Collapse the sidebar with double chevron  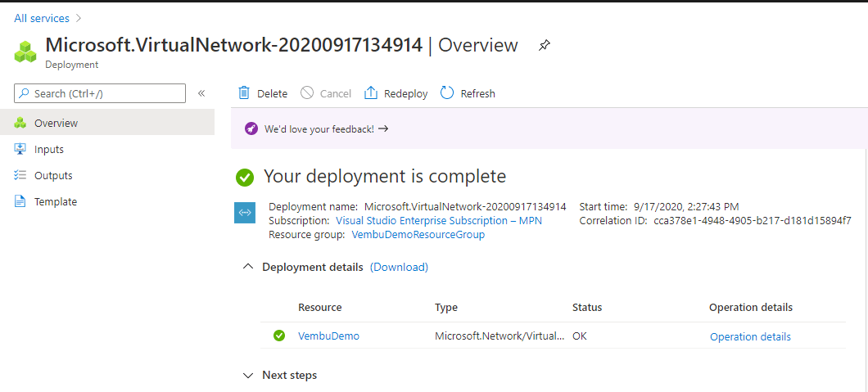click(201, 93)
